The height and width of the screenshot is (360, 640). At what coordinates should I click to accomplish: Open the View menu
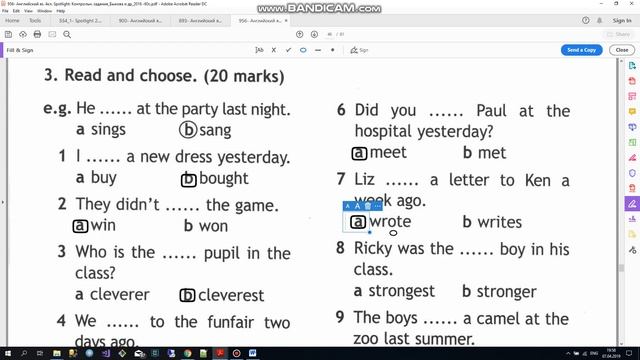coord(28,11)
